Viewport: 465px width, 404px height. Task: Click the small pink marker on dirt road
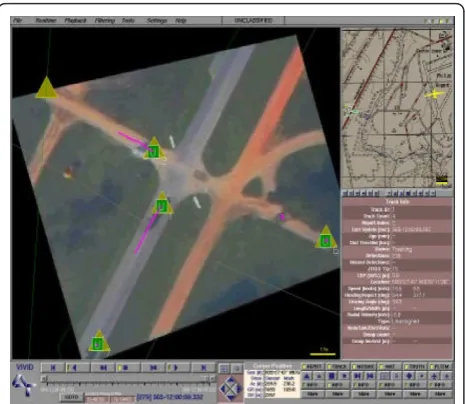click(282, 217)
